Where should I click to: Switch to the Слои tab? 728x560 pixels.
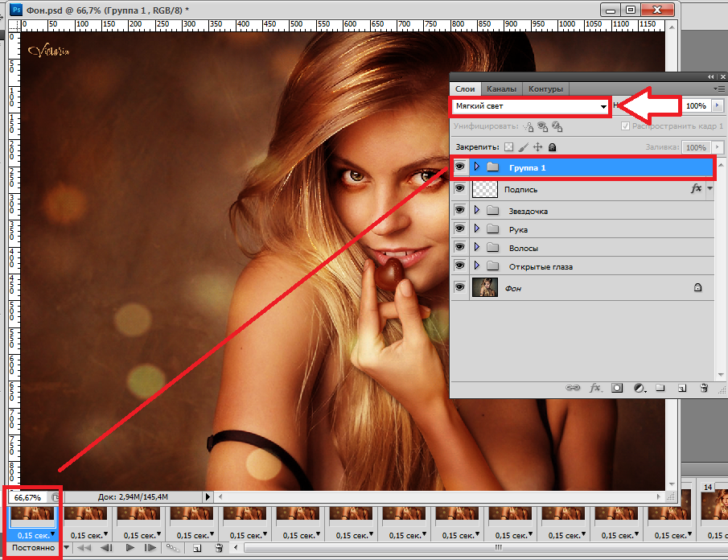coord(465,89)
